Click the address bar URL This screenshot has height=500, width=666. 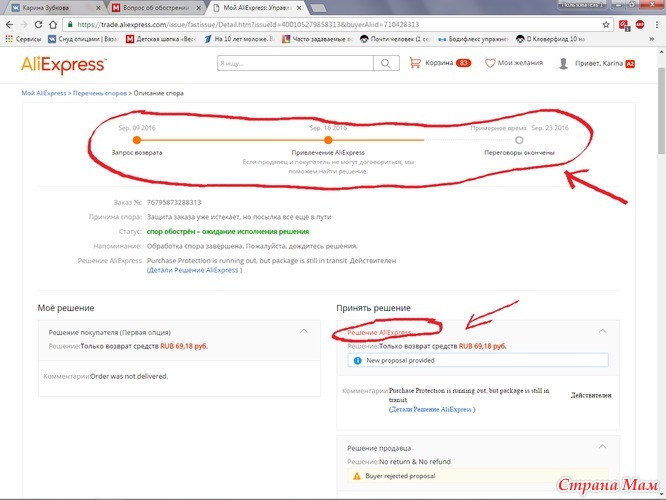248,25
